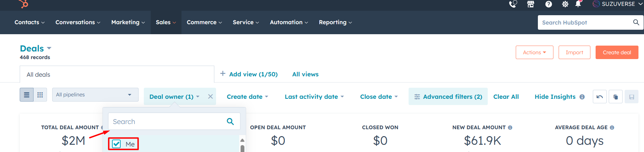
Task: Open the Sales navigation menu
Action: 166,22
